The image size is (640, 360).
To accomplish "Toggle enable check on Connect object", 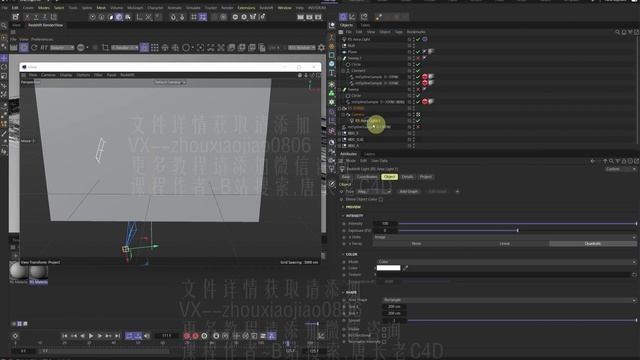I will coord(418,71).
